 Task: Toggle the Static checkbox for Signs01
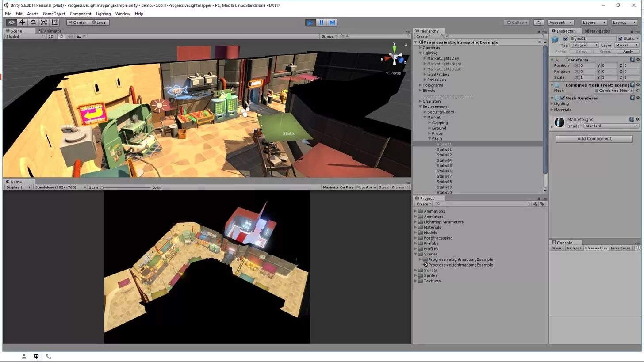pyautogui.click(x=620, y=38)
